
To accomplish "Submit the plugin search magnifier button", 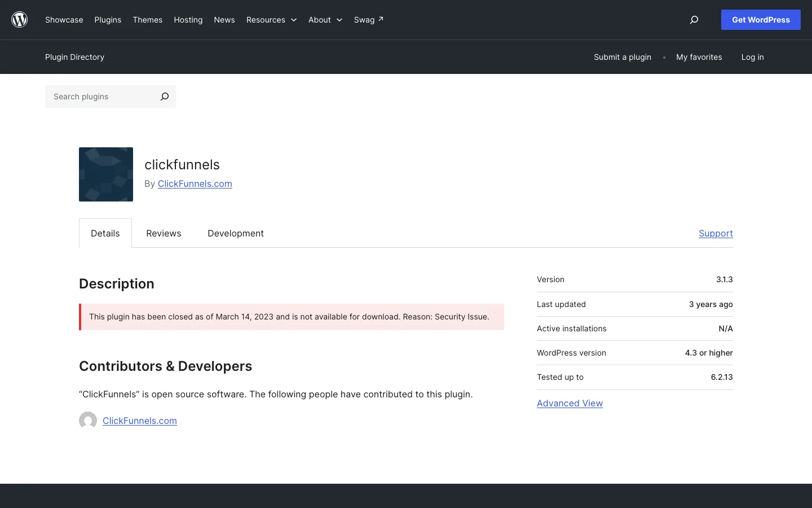I will coord(165,97).
